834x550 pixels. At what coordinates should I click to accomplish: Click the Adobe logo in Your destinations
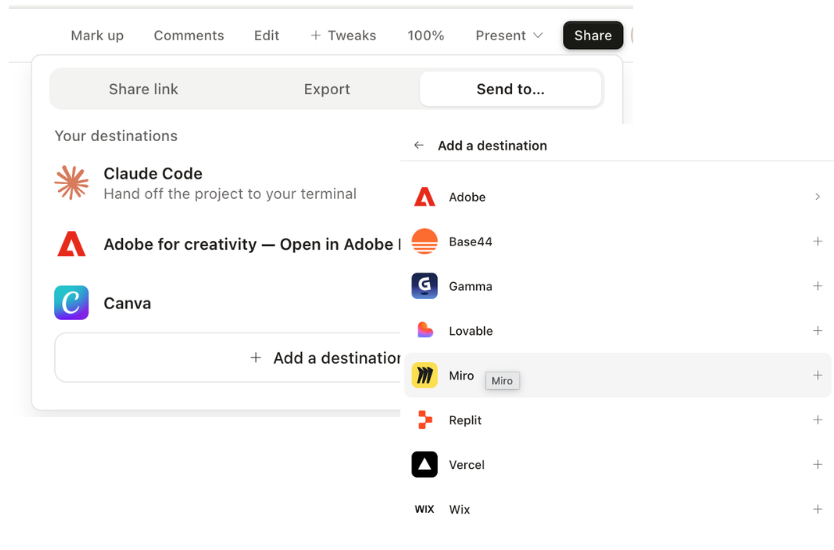point(71,244)
